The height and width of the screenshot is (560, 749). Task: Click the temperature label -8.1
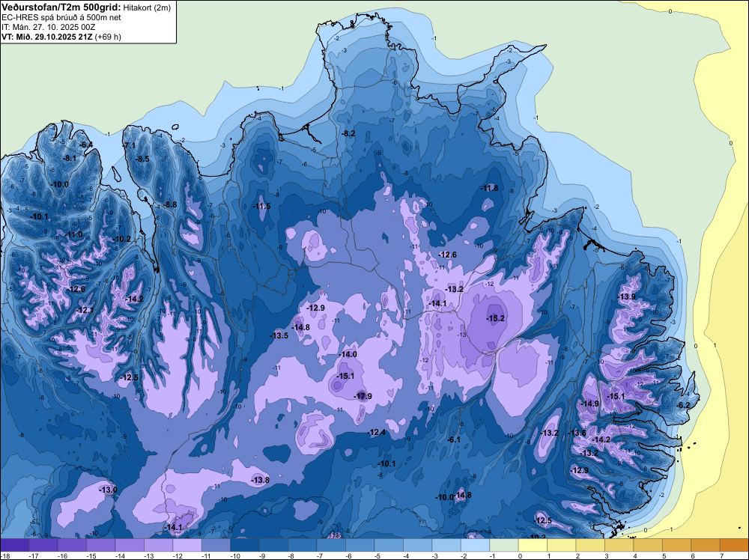tap(70, 159)
